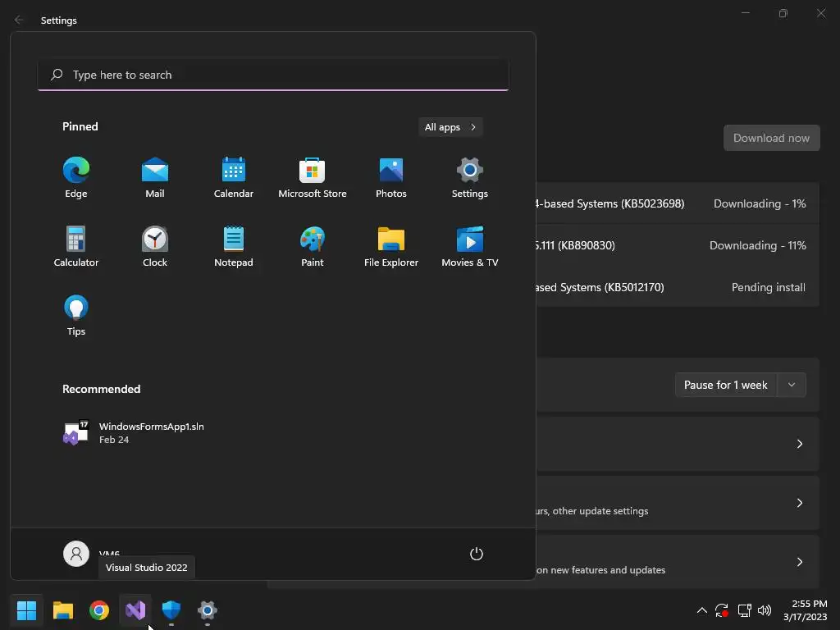Open File Explorer from the taskbar
840x630 pixels.
click(62, 609)
